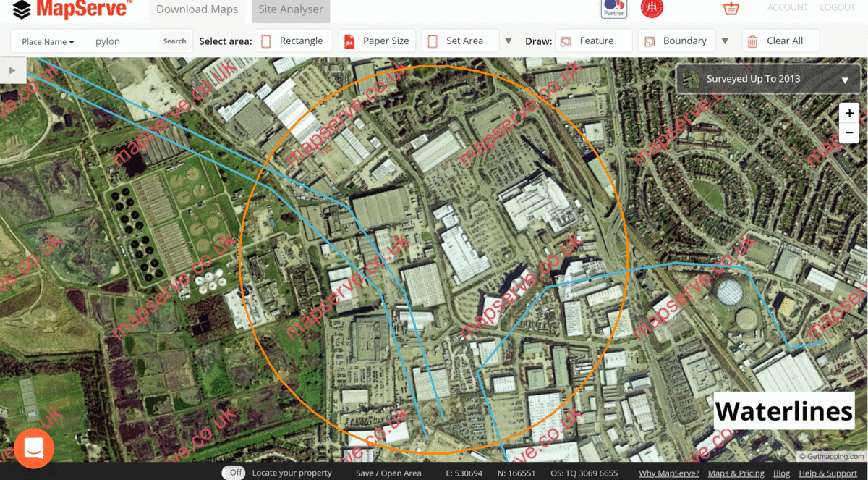The height and width of the screenshot is (480, 868).
Task: Open the shopping basket
Action: point(731,9)
